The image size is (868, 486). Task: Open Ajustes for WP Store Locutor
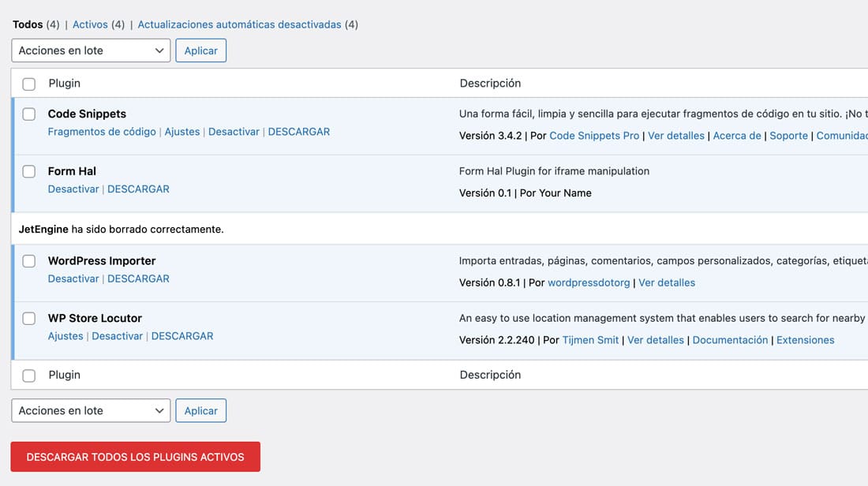[x=65, y=336]
